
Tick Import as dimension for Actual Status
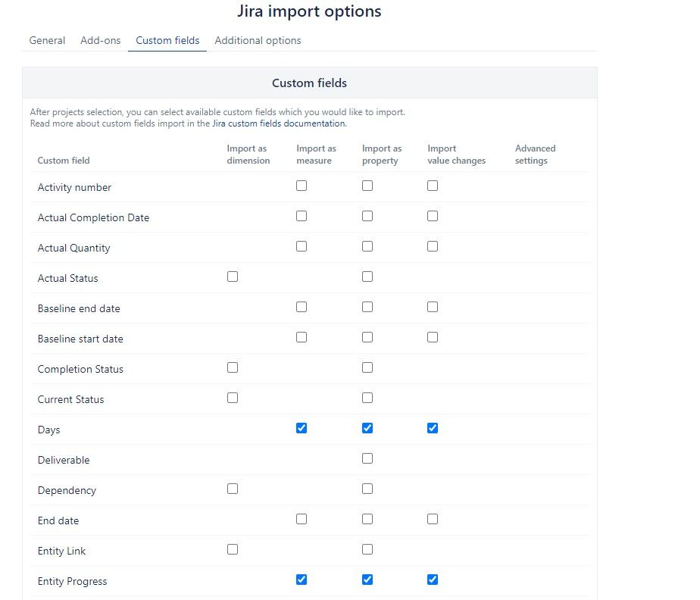pyautogui.click(x=233, y=277)
